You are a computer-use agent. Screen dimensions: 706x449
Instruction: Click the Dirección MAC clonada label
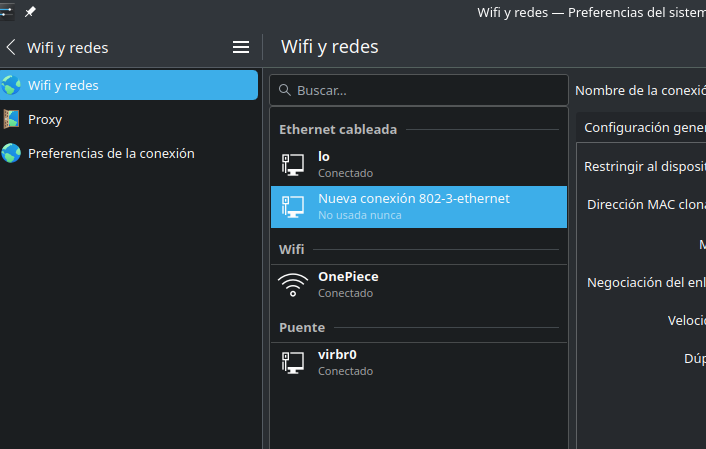646,204
